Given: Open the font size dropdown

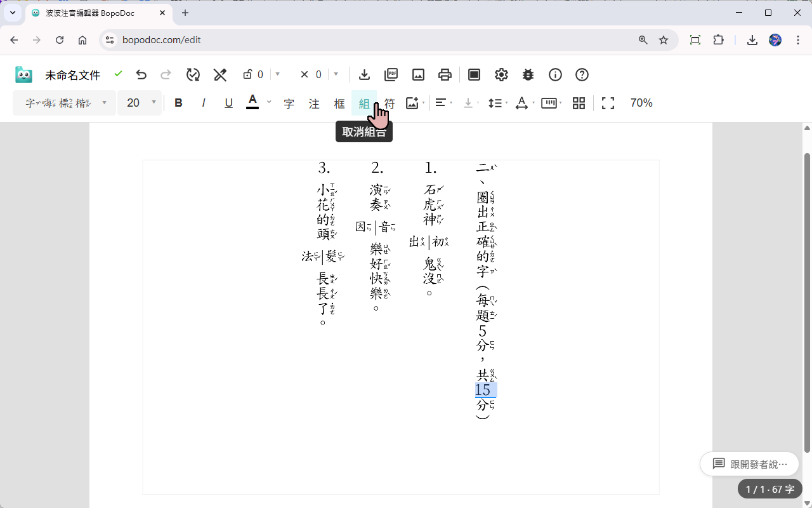Looking at the screenshot, I should tap(140, 102).
